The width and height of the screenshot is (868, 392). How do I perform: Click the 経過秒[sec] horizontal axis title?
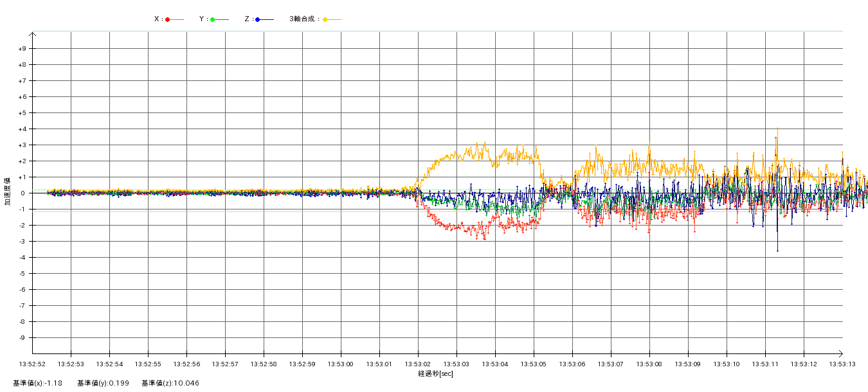[x=435, y=373]
